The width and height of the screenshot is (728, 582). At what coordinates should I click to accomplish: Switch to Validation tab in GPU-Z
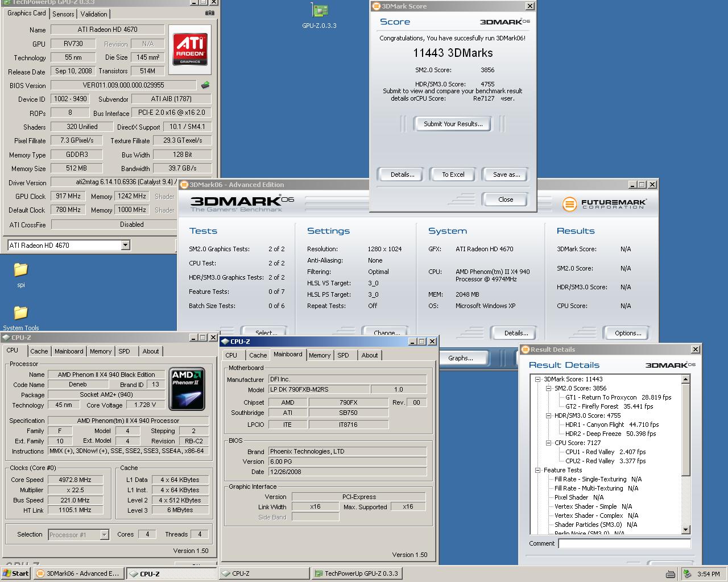coord(94,14)
